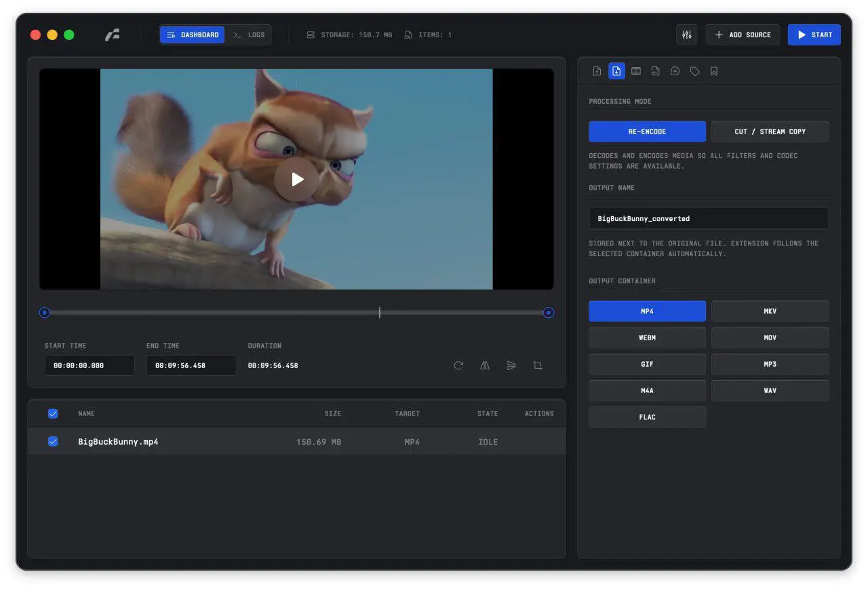Click the flip vertical icon

click(511, 365)
